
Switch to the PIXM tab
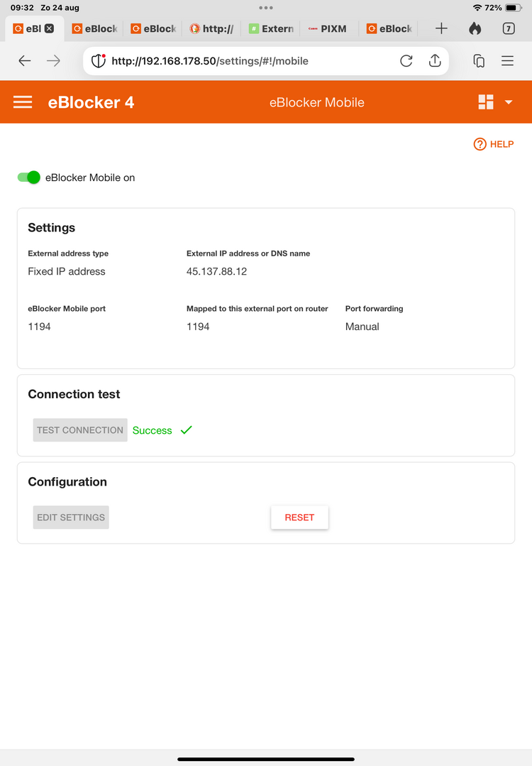click(x=328, y=29)
